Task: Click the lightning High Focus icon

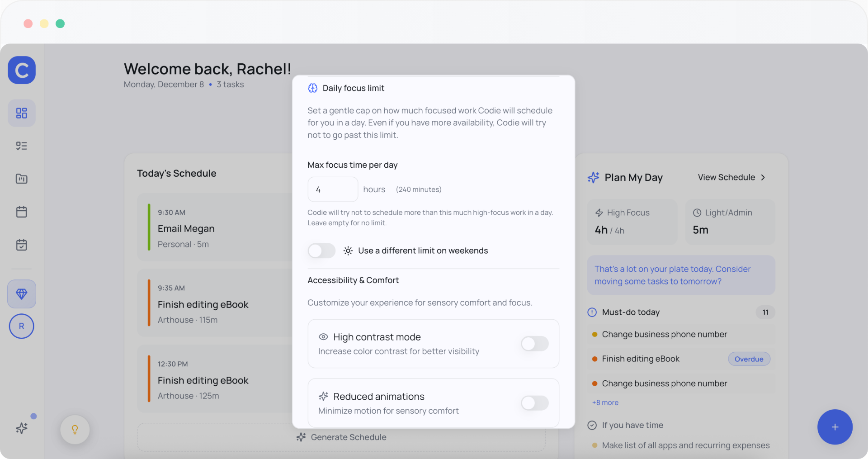Action: [599, 213]
